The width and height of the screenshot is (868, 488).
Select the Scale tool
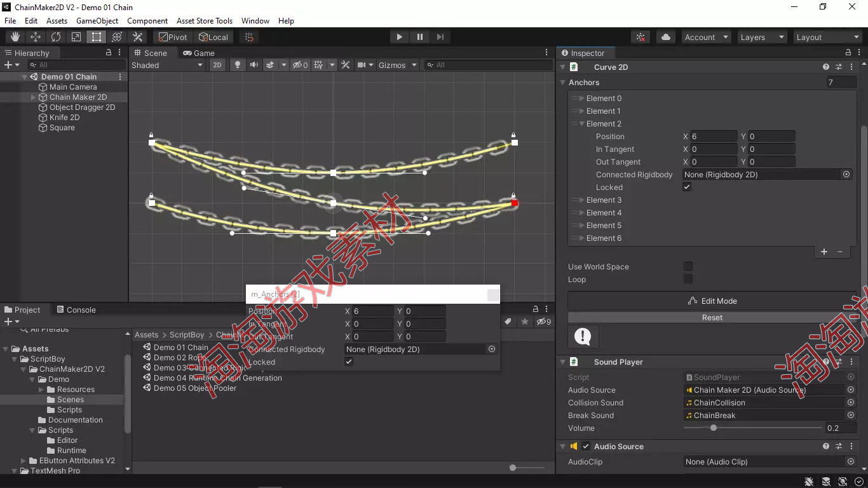pyautogui.click(x=76, y=37)
